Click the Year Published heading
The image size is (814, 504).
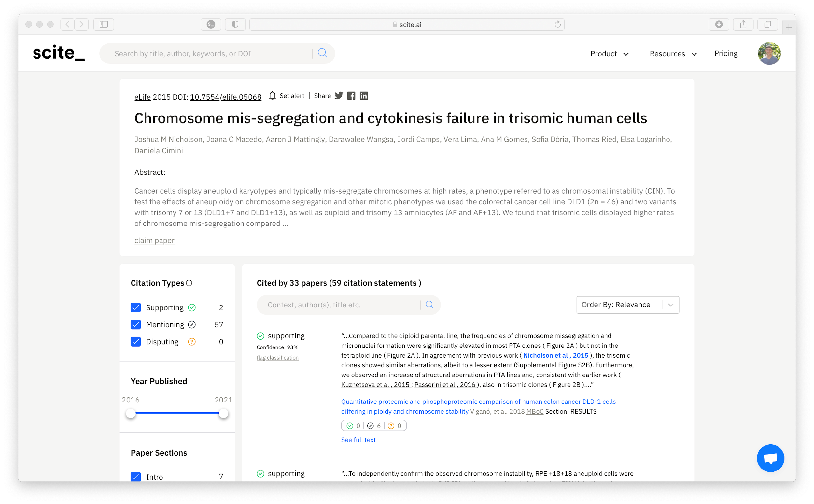[159, 381]
